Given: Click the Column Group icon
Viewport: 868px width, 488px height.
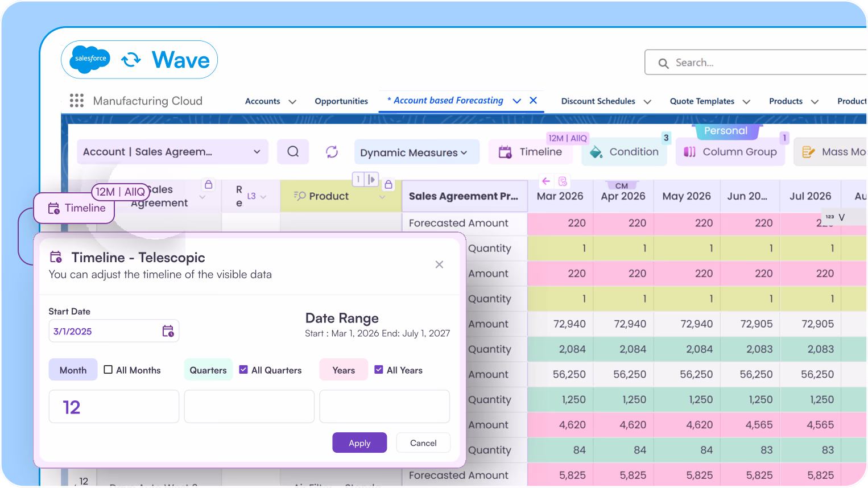Looking at the screenshot, I should (x=689, y=152).
